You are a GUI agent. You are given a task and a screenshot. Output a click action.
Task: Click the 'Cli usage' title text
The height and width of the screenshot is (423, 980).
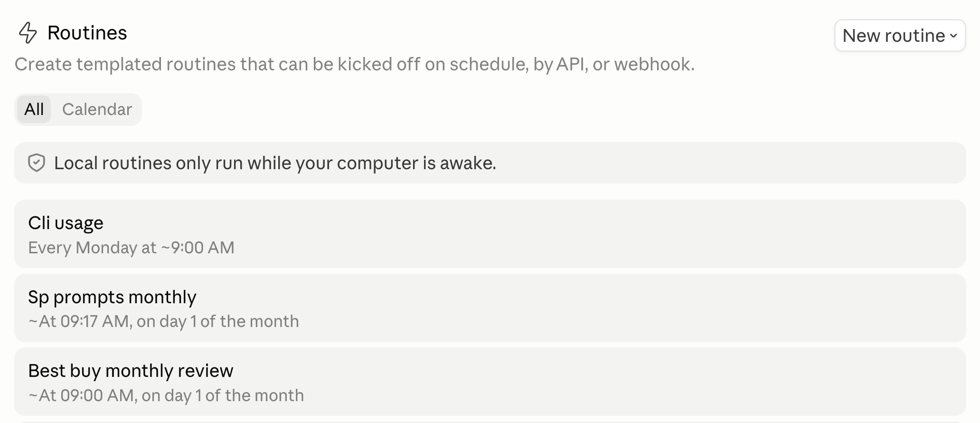[66, 223]
